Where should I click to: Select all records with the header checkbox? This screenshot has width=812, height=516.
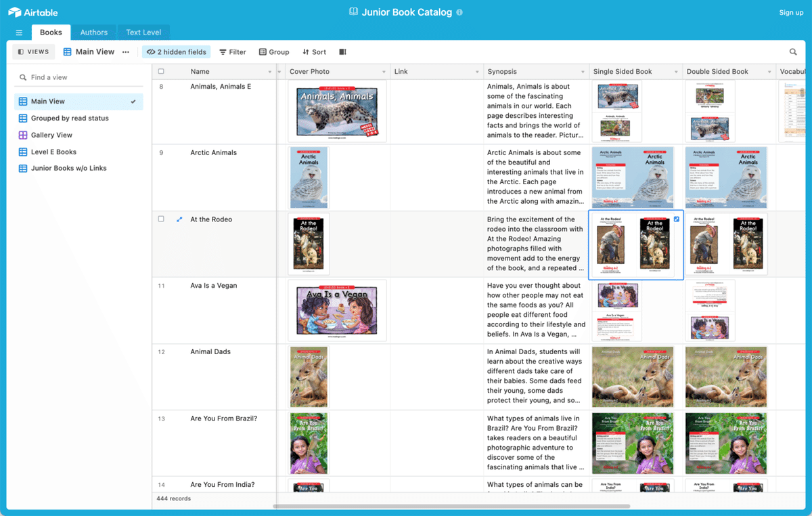(x=161, y=71)
